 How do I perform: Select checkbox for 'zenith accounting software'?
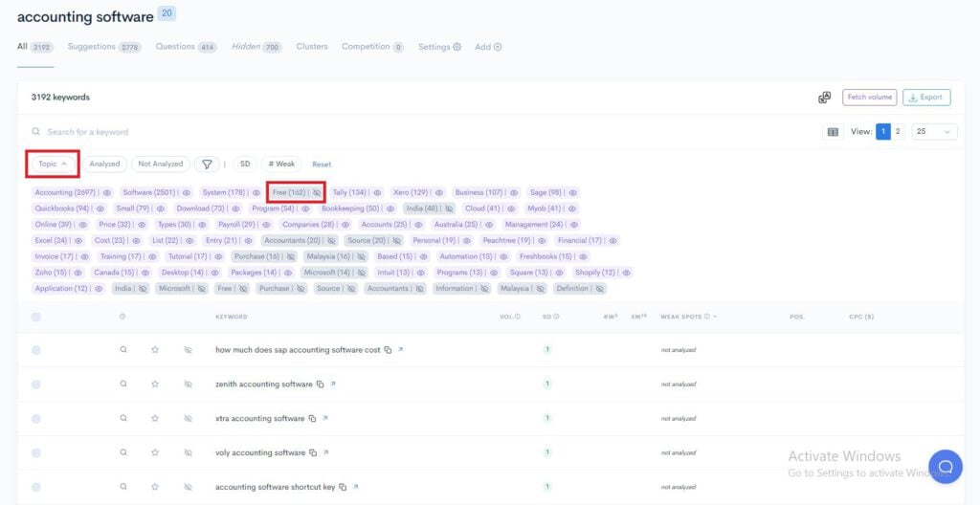click(36, 384)
